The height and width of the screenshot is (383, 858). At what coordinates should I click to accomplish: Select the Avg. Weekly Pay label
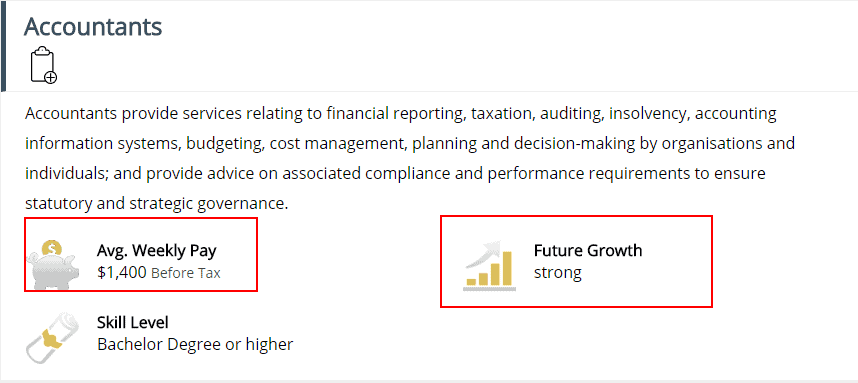point(156,251)
